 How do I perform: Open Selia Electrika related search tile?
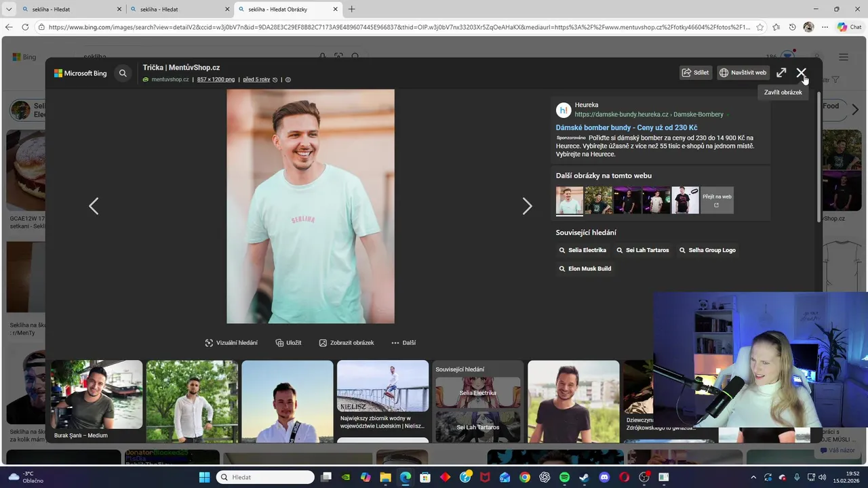(478, 392)
